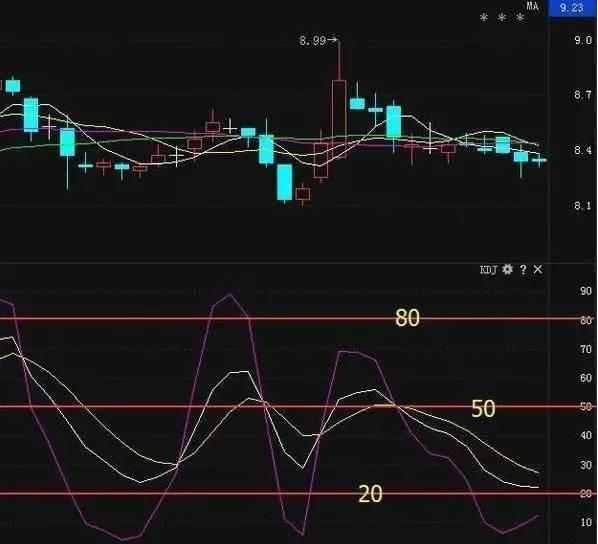Select the tall red candle below 8.99
This screenshot has width=598, height=544.
tap(339, 119)
